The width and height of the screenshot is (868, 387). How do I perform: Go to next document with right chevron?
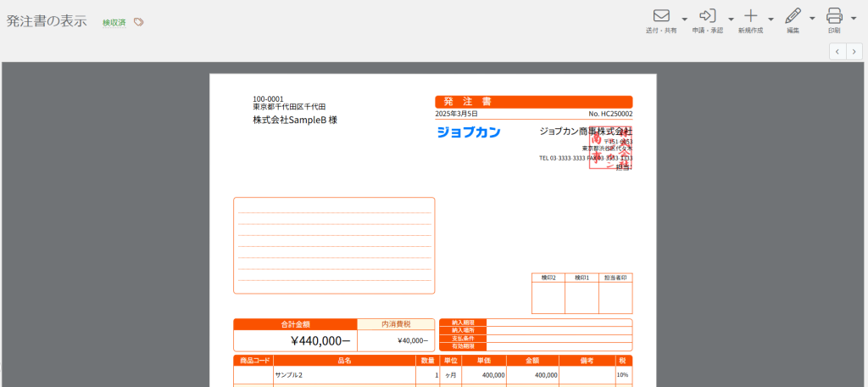(x=854, y=52)
